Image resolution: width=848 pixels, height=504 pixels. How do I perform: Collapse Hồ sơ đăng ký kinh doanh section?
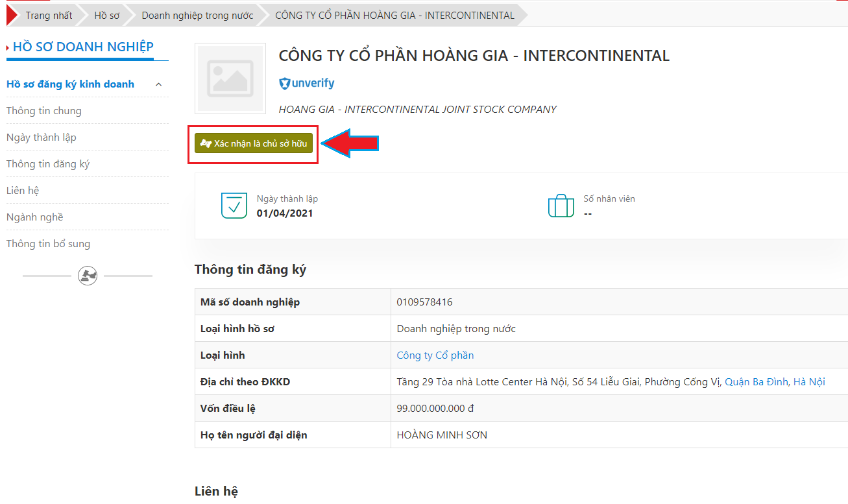pos(158,84)
